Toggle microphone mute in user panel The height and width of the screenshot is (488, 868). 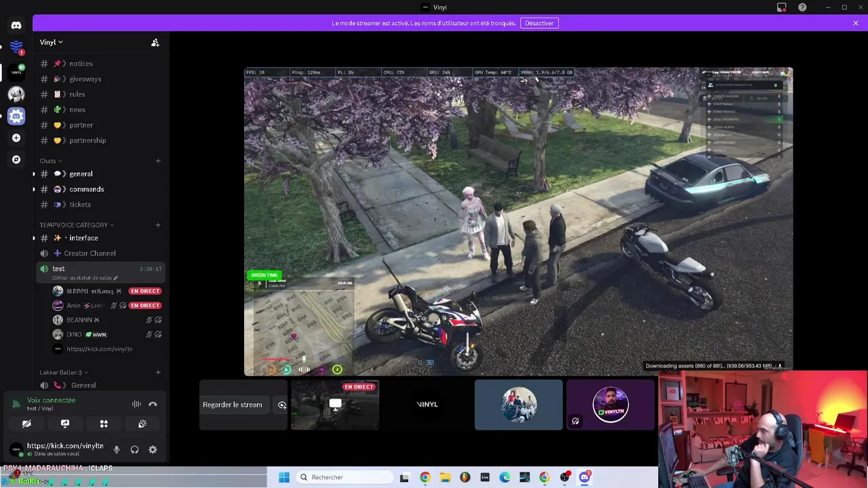point(117,449)
